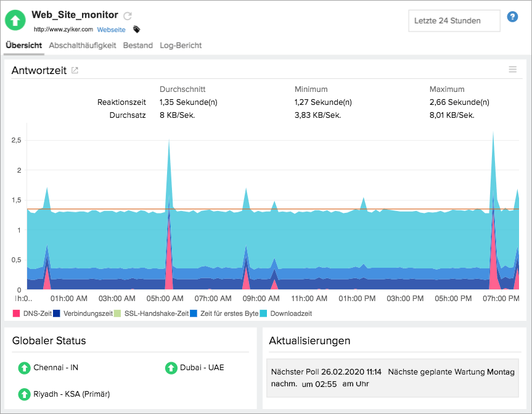Click the DNS-Zeit legend label
The width and height of the screenshot is (532, 414).
38,313
